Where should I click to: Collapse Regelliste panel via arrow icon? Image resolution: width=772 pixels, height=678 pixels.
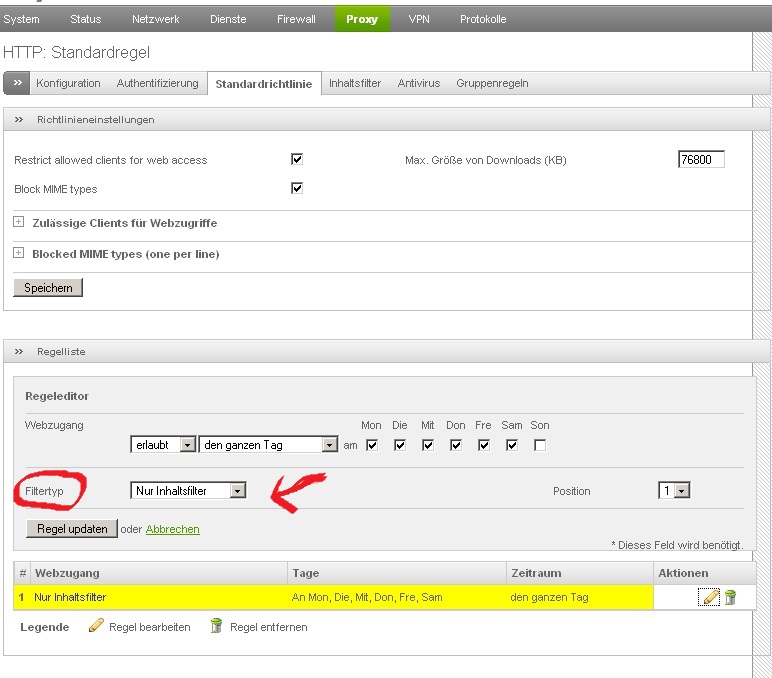click(x=19, y=351)
